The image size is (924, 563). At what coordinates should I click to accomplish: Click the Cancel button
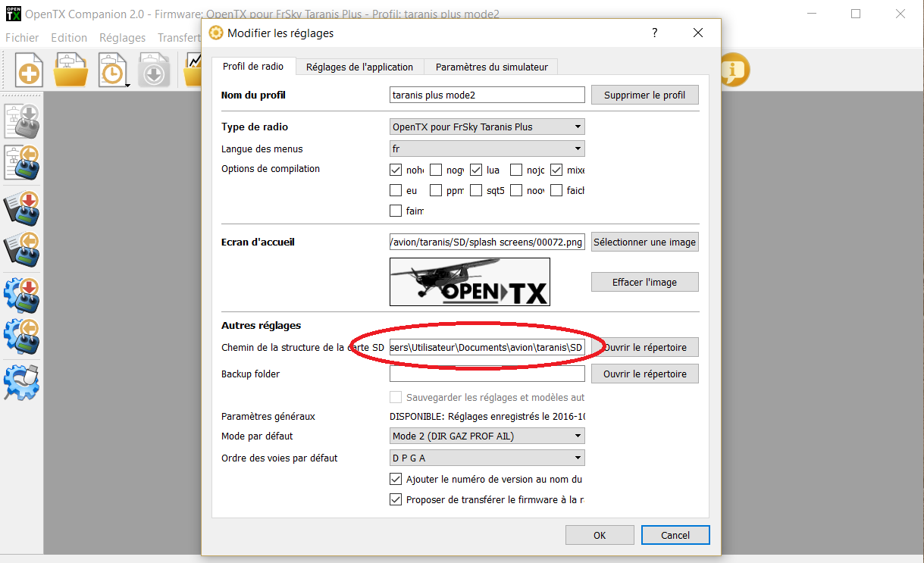pyautogui.click(x=675, y=535)
